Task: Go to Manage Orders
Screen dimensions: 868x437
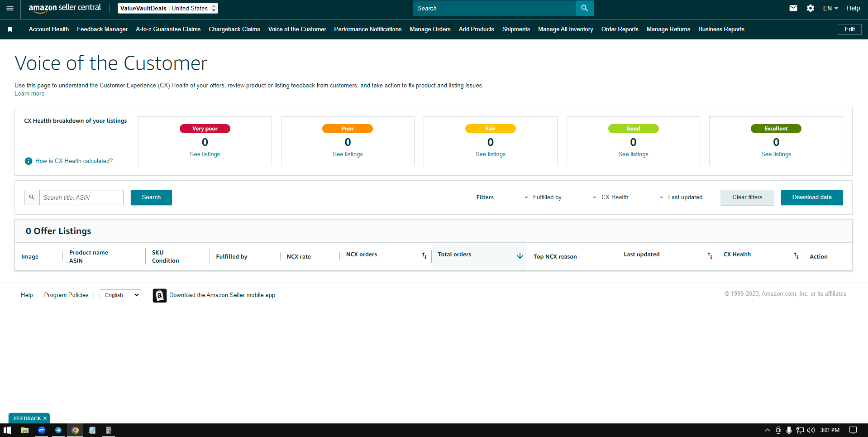Action: click(430, 29)
